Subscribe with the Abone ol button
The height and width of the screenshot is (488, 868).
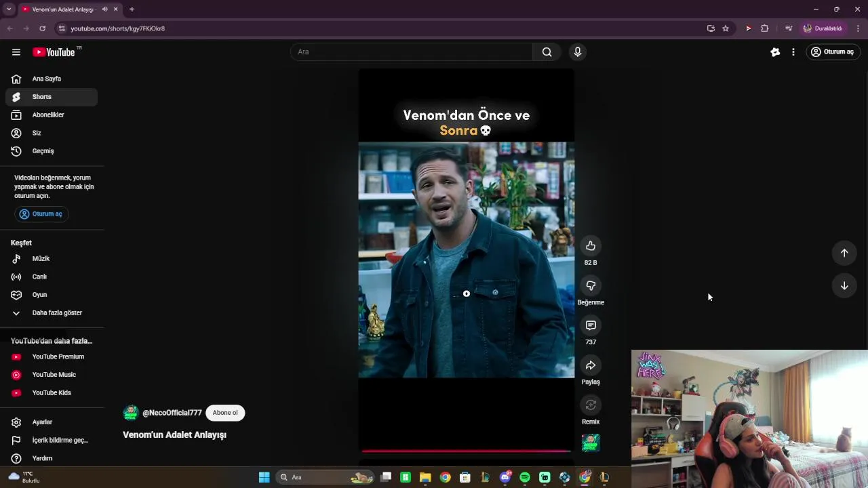225,413
